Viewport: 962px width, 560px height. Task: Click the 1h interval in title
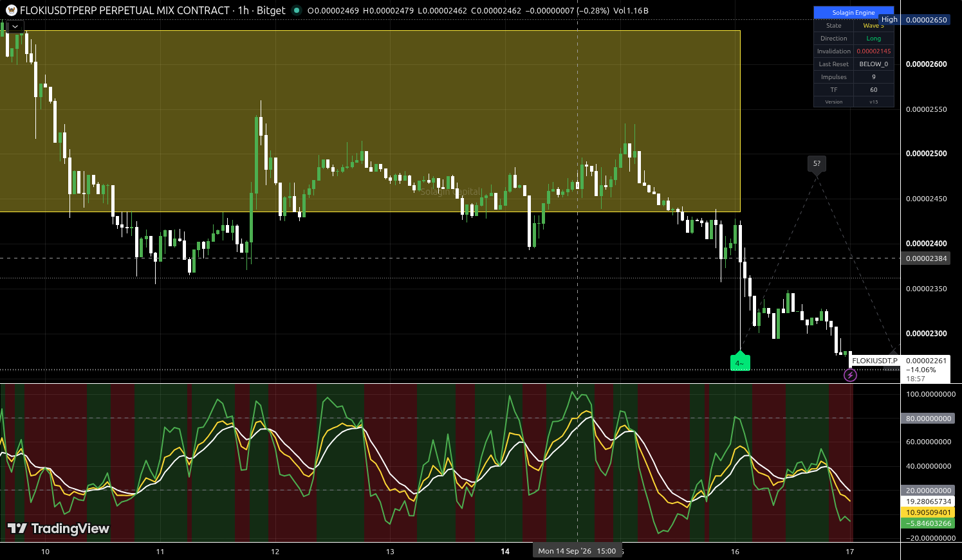pyautogui.click(x=243, y=10)
